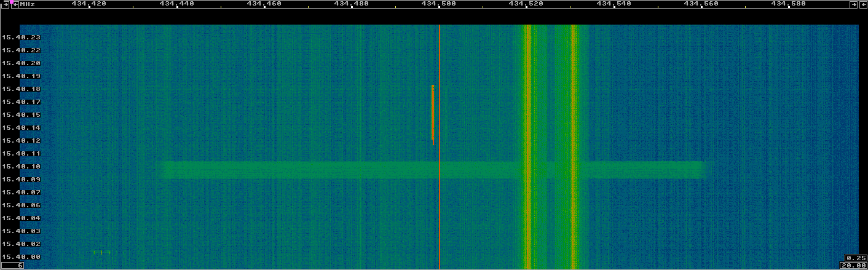Click the 434.500 frequency label
Image resolution: width=868 pixels, height=270 pixels.
pos(439,4)
